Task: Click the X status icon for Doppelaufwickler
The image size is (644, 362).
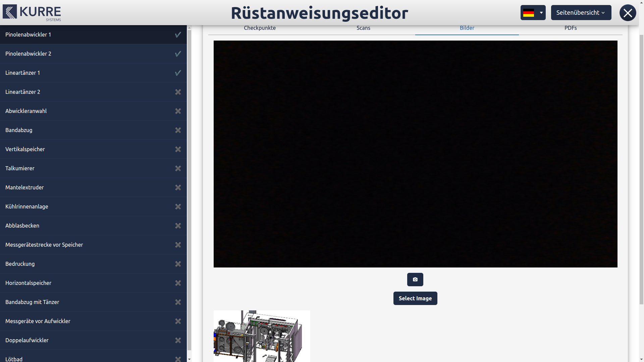Action: [x=178, y=340]
